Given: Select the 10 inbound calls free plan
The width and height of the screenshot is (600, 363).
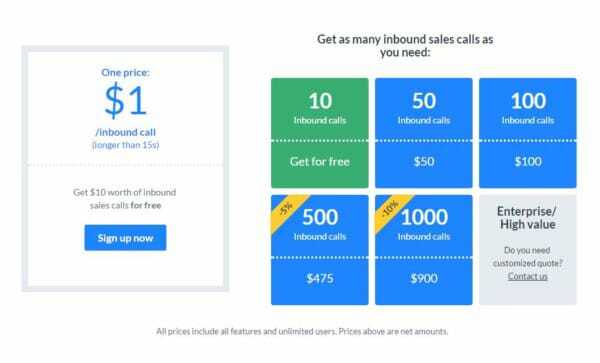Looking at the screenshot, I should click(x=320, y=133).
